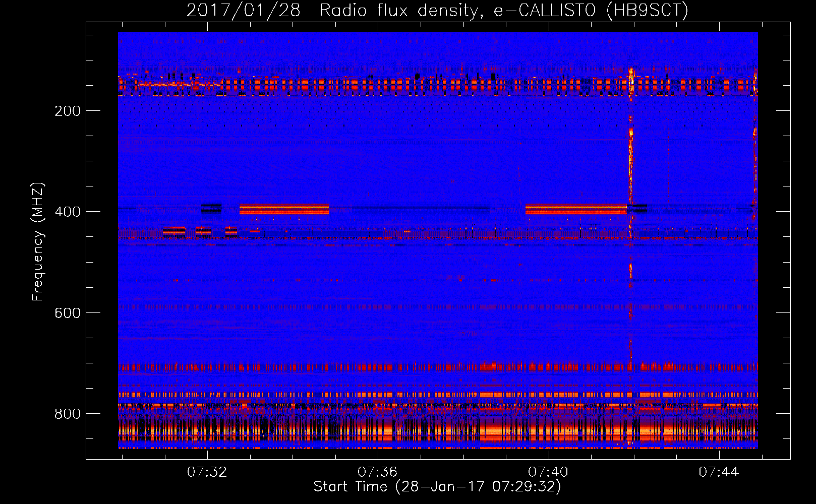Click the '400' frequency tick label

[x=68, y=212]
